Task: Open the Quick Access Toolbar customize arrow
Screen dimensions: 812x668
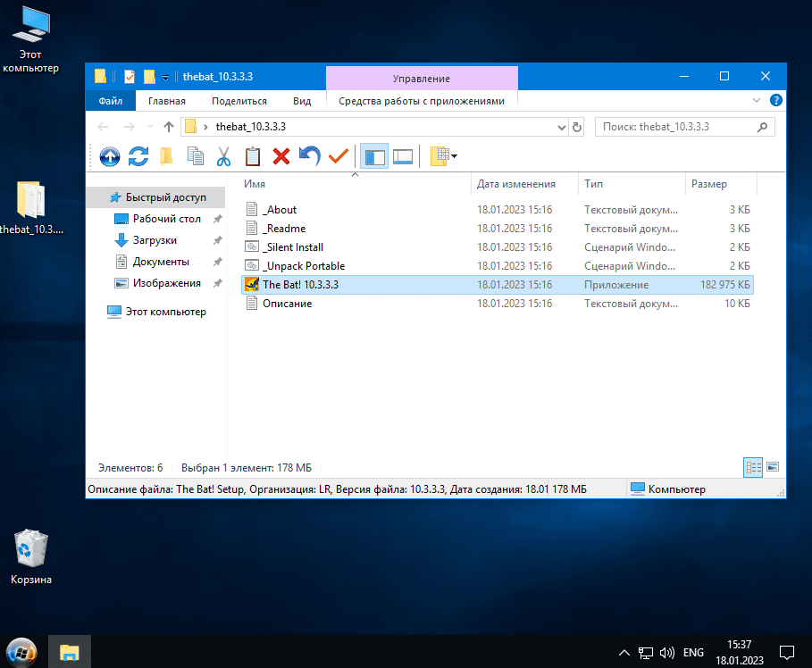Action: tap(166, 78)
